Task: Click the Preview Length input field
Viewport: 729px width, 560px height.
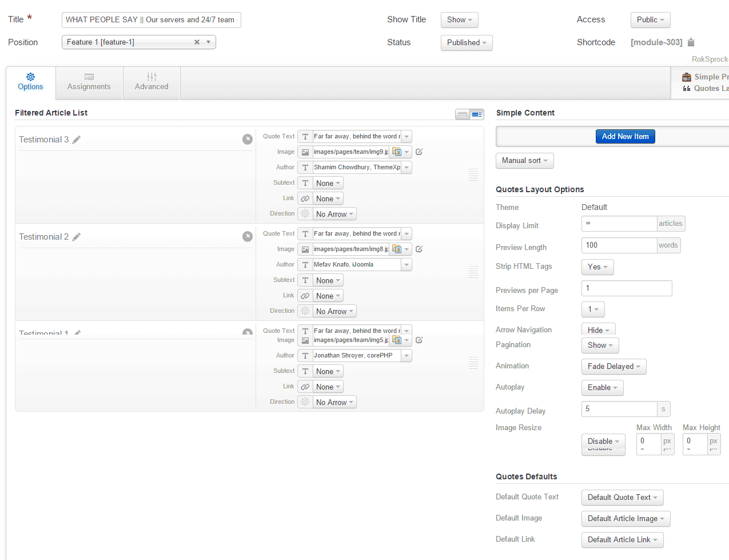Action: 619,245
